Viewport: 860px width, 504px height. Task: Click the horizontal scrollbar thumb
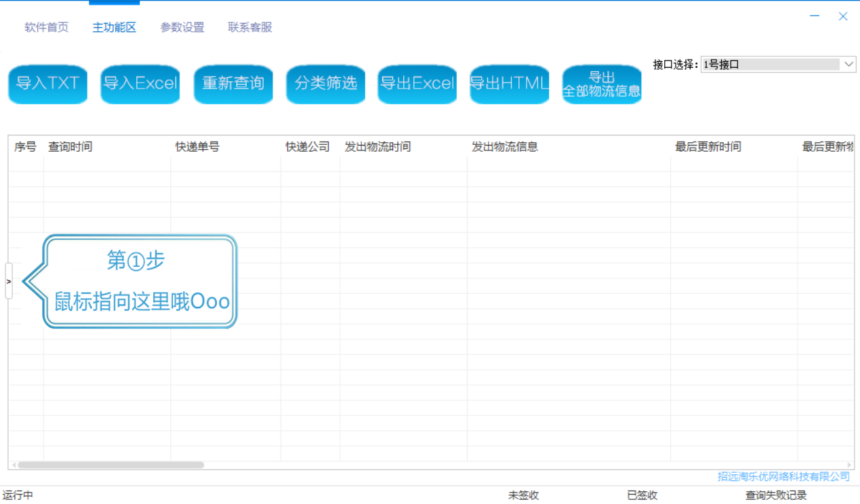[x=111, y=465]
